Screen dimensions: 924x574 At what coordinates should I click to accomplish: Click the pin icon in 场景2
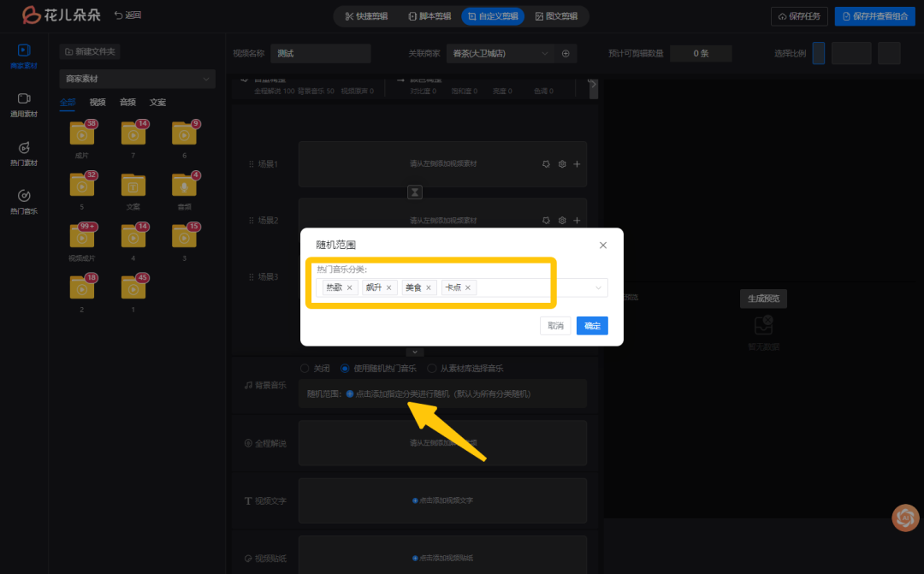pos(546,220)
